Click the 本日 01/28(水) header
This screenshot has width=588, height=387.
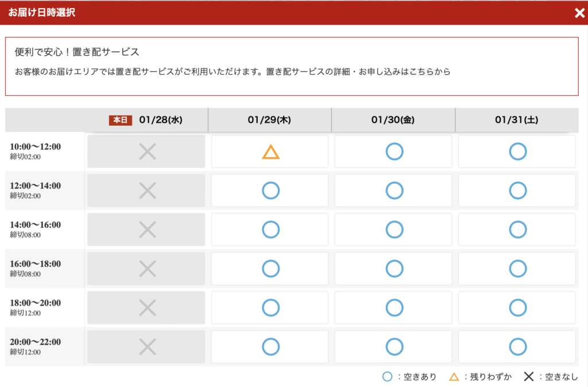146,120
